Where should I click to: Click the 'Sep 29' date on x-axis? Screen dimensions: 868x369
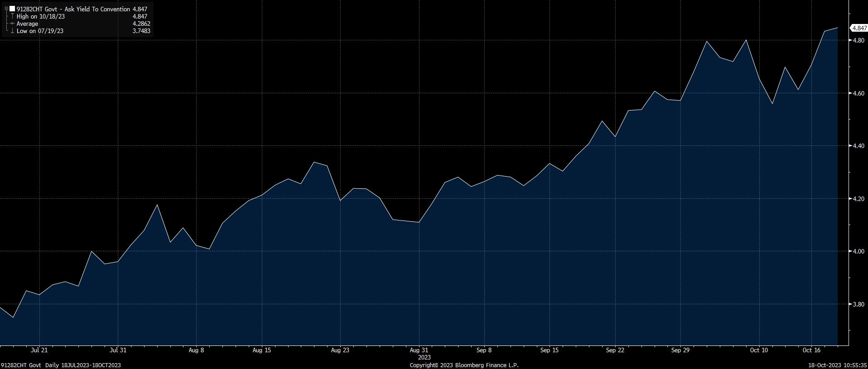(680, 350)
